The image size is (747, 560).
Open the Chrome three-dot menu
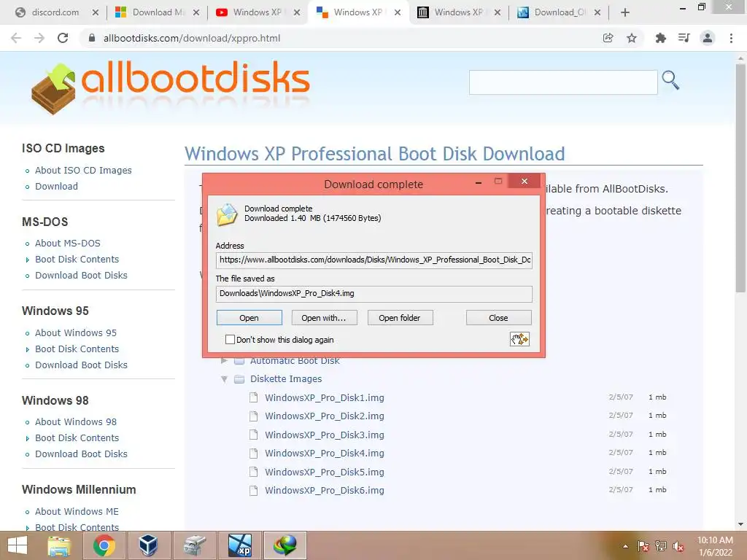[x=731, y=38]
